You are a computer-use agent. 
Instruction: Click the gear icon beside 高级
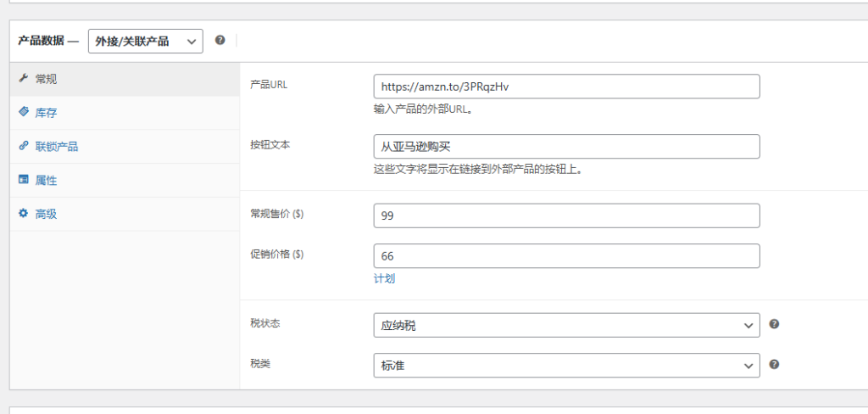tap(23, 214)
